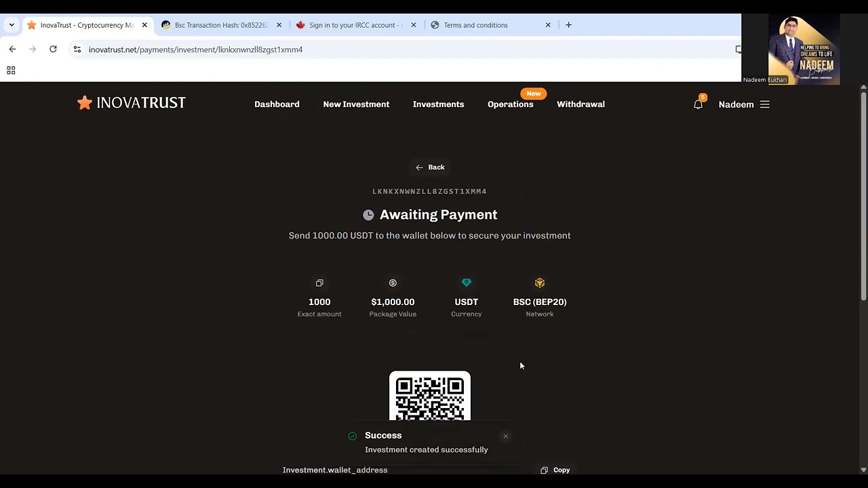Screen dimensions: 868x488
Task: Click the InovaTrust star logo
Action: [131, 103]
